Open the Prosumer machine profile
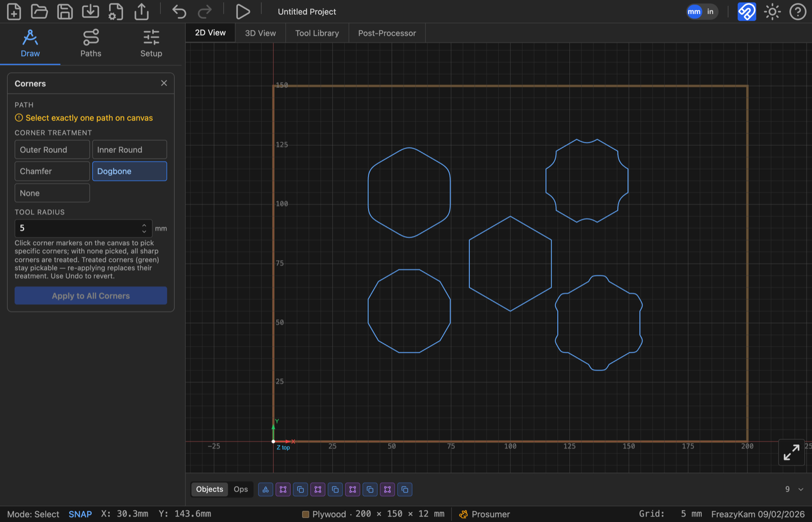The image size is (812, 522). pyautogui.click(x=485, y=514)
